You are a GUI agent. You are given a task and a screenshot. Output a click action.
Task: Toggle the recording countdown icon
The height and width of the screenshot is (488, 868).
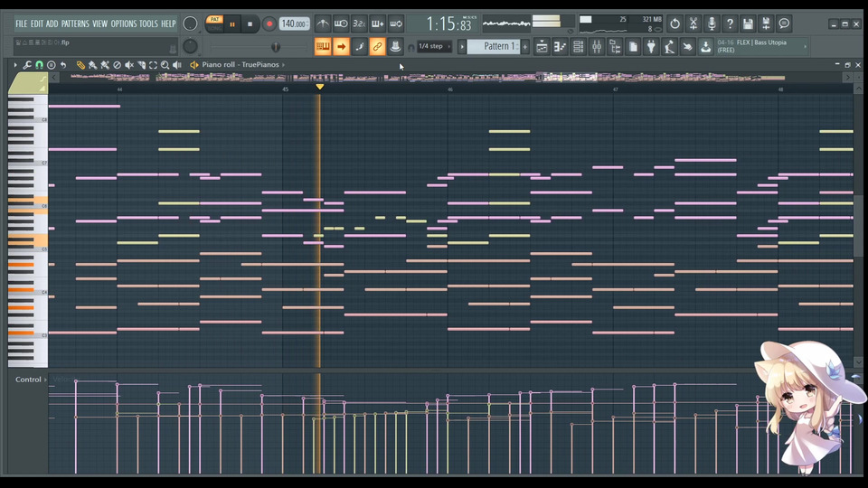359,23
